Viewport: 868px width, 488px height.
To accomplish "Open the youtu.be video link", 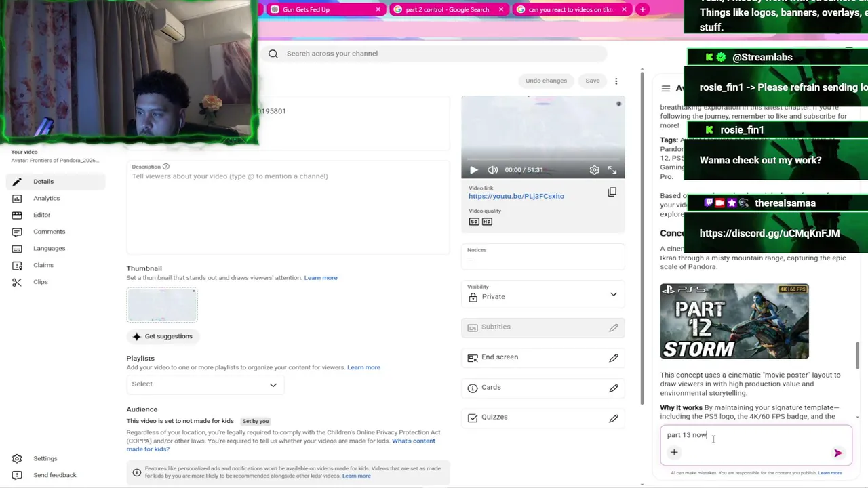I will point(516,197).
